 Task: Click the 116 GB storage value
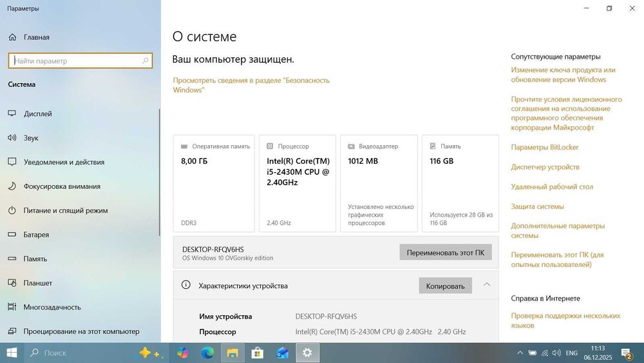(x=442, y=161)
